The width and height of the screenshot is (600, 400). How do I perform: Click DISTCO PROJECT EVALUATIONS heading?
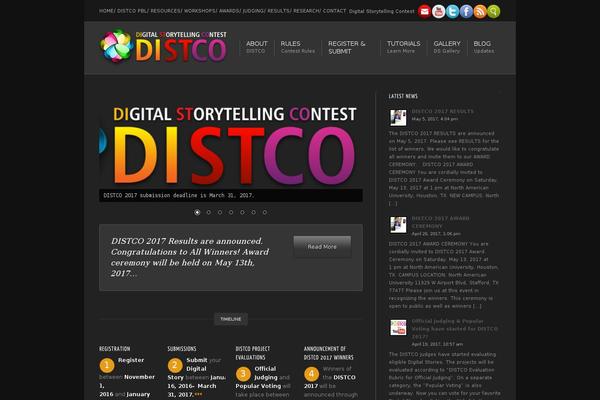point(253,353)
